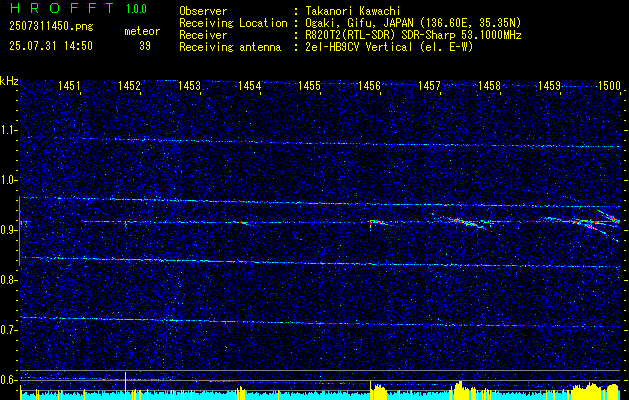Click the meteor count value 39
Screen dimensions: 629x400
click(x=145, y=46)
